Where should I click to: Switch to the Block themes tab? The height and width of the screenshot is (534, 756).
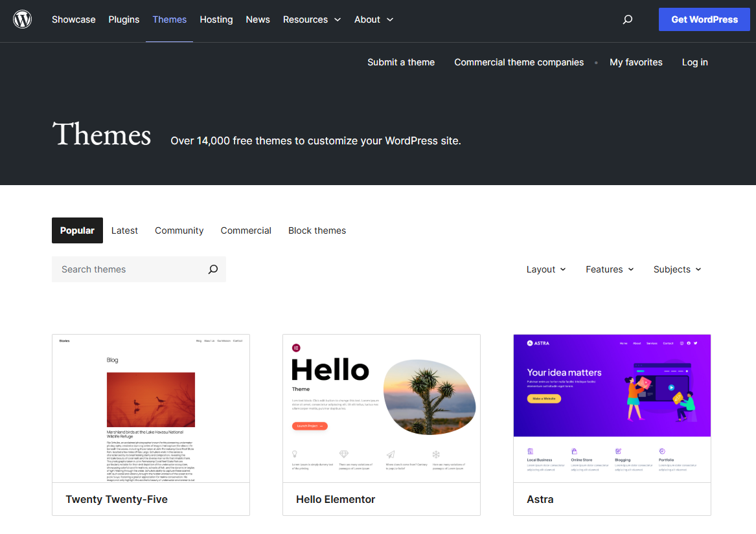(x=317, y=230)
